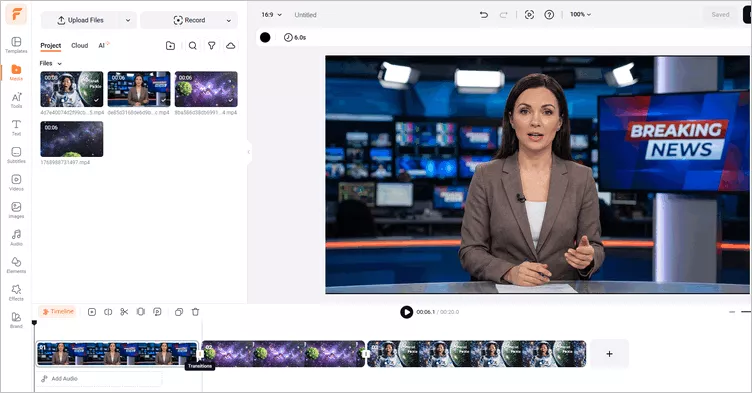This screenshot has height=393, width=752.
Task: Open the Brand sidebar panel
Action: click(16, 320)
